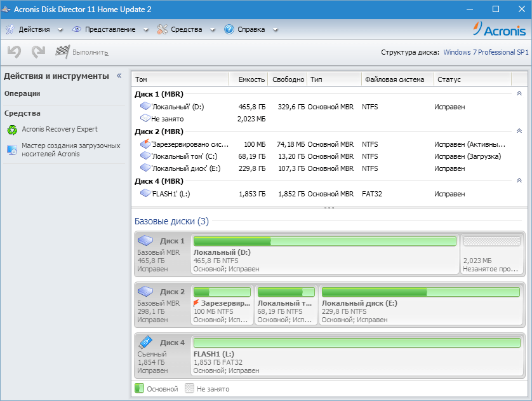Click the active flag on Зарезервир... partition
This screenshot has height=401, width=532.
[196, 303]
